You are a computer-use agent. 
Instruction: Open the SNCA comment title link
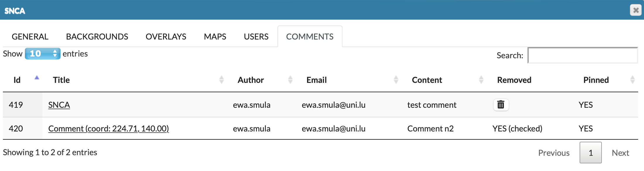(59, 105)
